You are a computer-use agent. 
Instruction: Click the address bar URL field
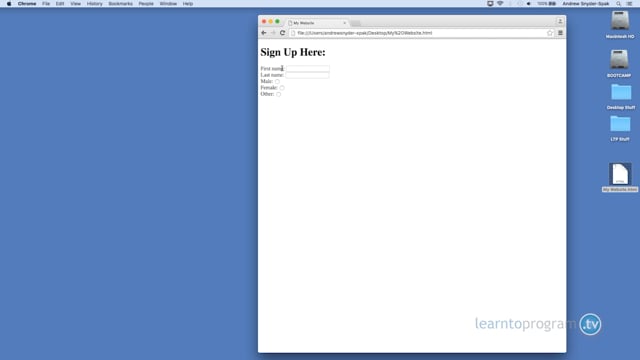[420, 33]
